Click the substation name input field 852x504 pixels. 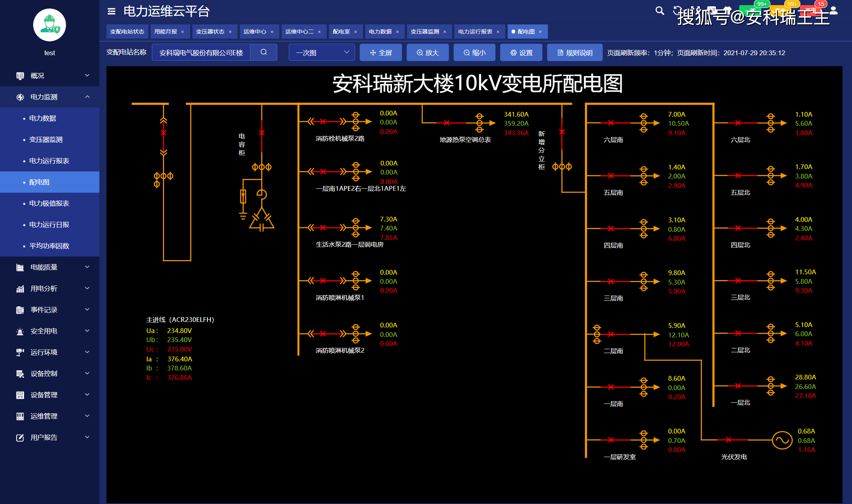(x=201, y=52)
